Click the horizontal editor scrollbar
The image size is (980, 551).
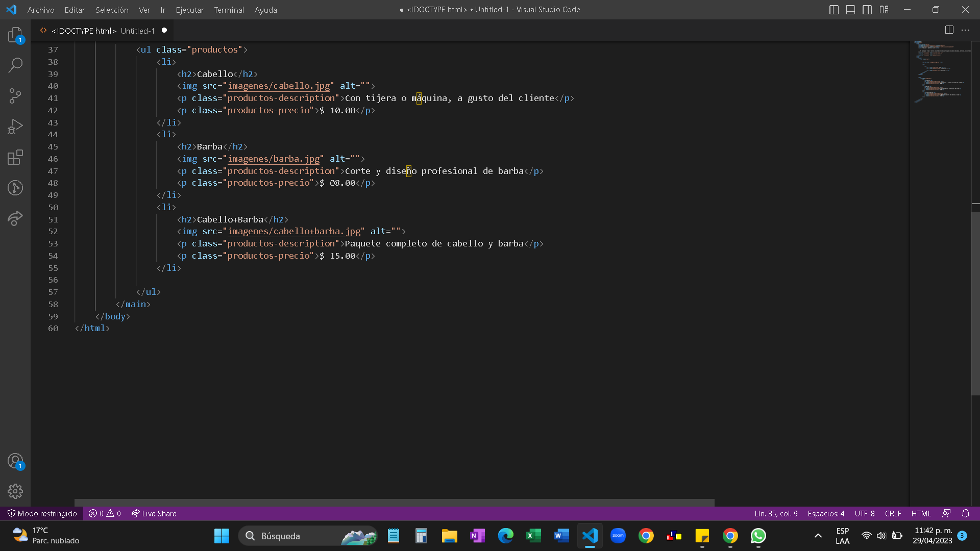[394, 503]
